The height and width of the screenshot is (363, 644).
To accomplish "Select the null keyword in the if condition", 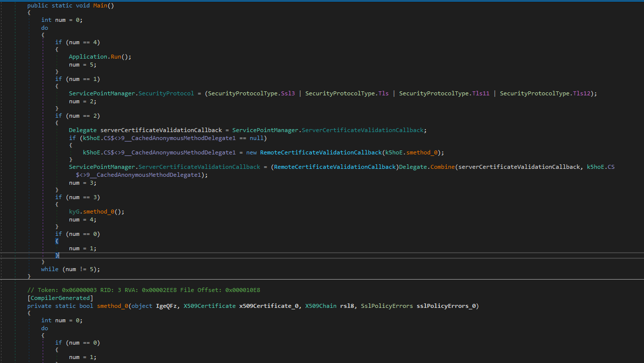I will (257, 138).
